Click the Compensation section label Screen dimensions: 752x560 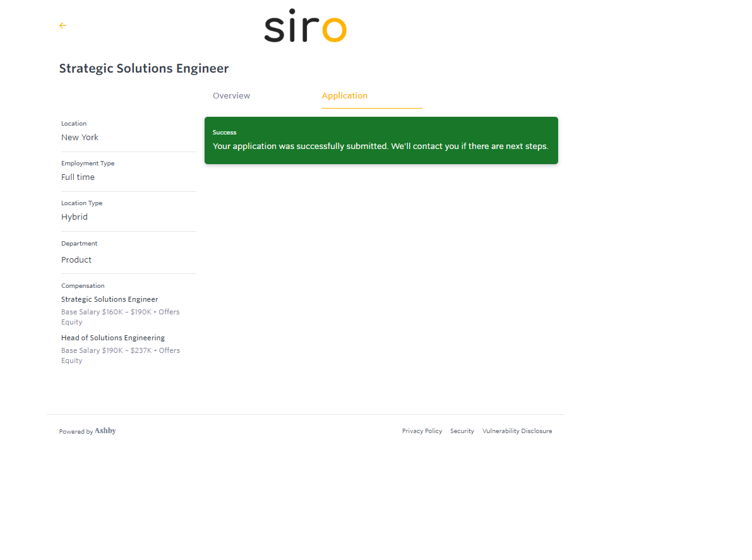pyautogui.click(x=83, y=286)
